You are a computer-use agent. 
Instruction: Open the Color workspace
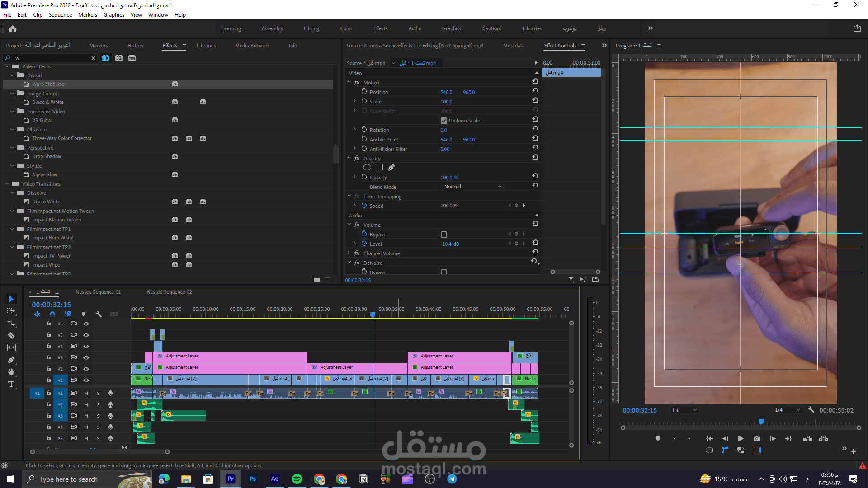[346, 28]
